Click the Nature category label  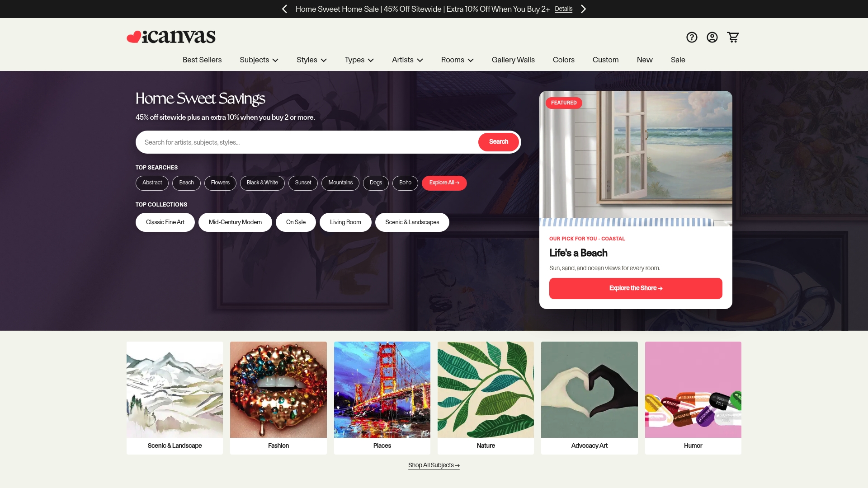point(486,446)
